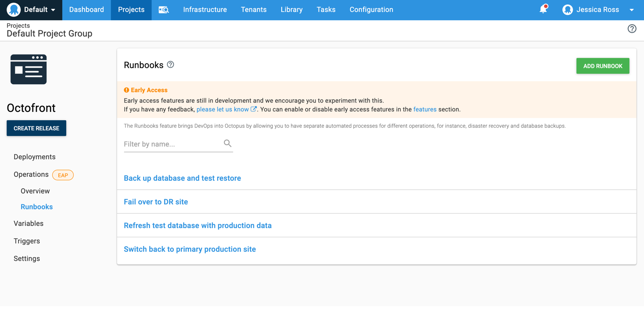Open the notifications bell with red badge
644x322 pixels.
tap(543, 9)
